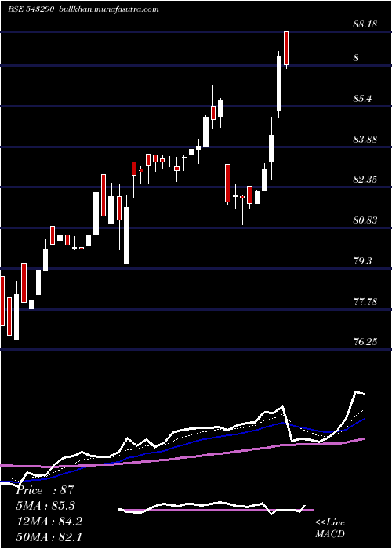392x549 pixels.
Task: Click the Live MACD label
Action: (x=330, y=529)
